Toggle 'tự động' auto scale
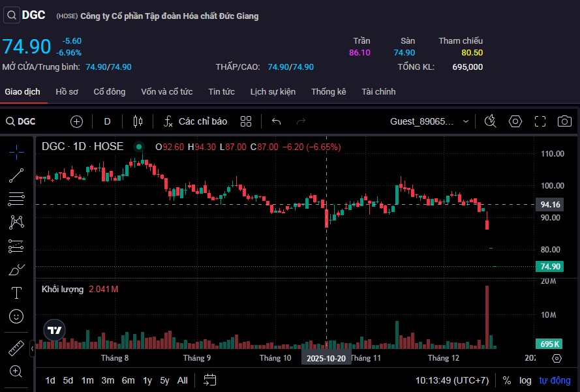 tap(555, 380)
